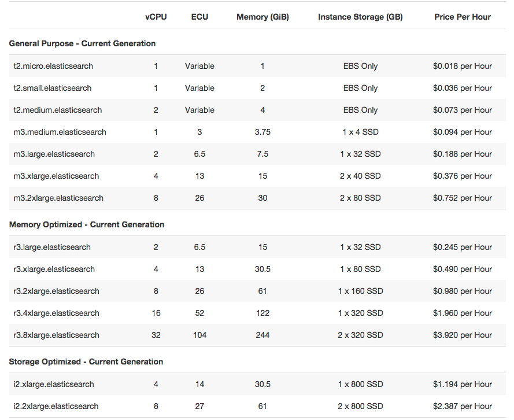This screenshot has height=420, width=514.
Task: Click the $0.094 per Hour price
Action: 462,132
